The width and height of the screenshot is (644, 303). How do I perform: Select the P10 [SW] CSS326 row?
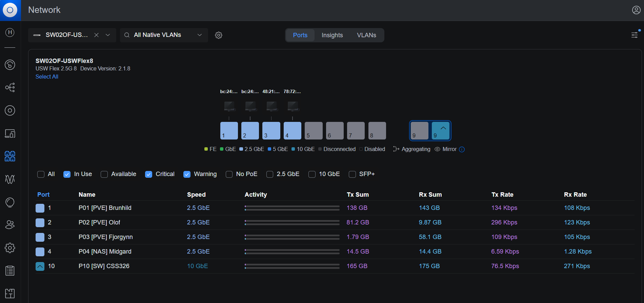[335, 266]
